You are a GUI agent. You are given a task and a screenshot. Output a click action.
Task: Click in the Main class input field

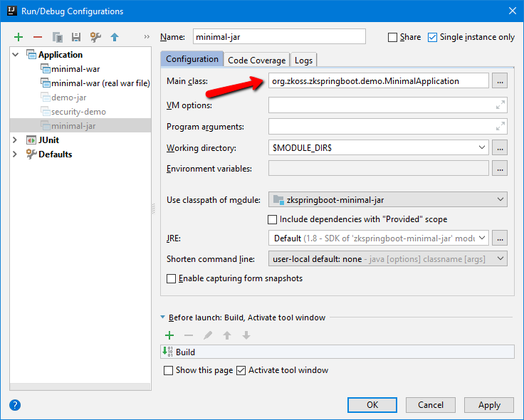(378, 81)
